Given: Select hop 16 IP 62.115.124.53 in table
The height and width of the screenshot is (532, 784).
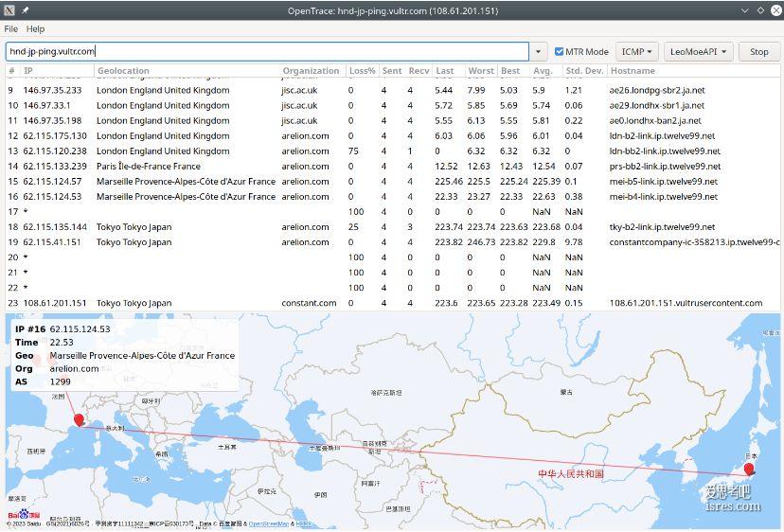Looking at the screenshot, I should (52, 196).
